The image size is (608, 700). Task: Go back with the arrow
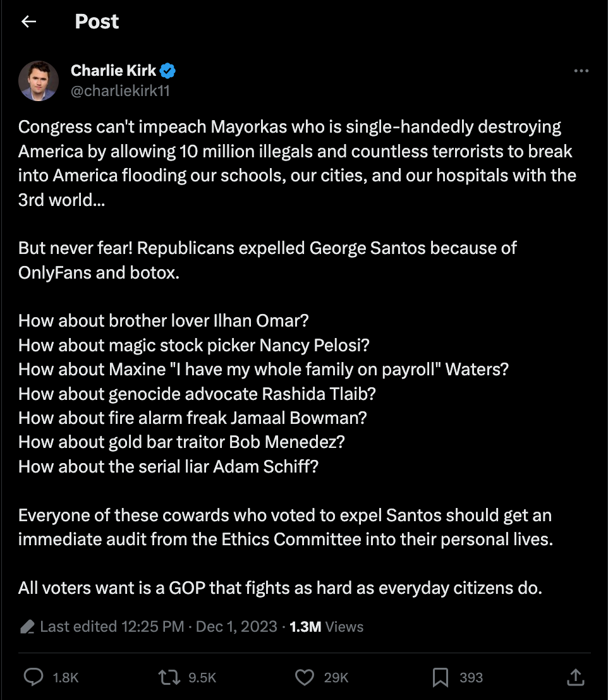pyautogui.click(x=30, y=22)
